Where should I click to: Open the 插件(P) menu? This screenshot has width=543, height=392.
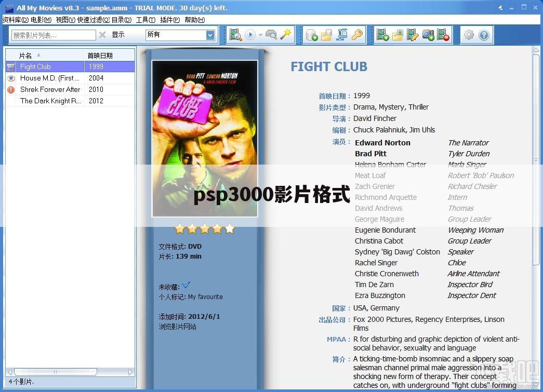pos(170,20)
